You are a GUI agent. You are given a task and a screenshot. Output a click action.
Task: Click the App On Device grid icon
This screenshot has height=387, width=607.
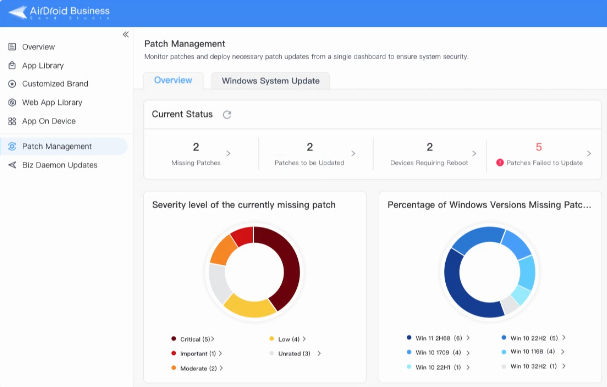pyautogui.click(x=12, y=121)
